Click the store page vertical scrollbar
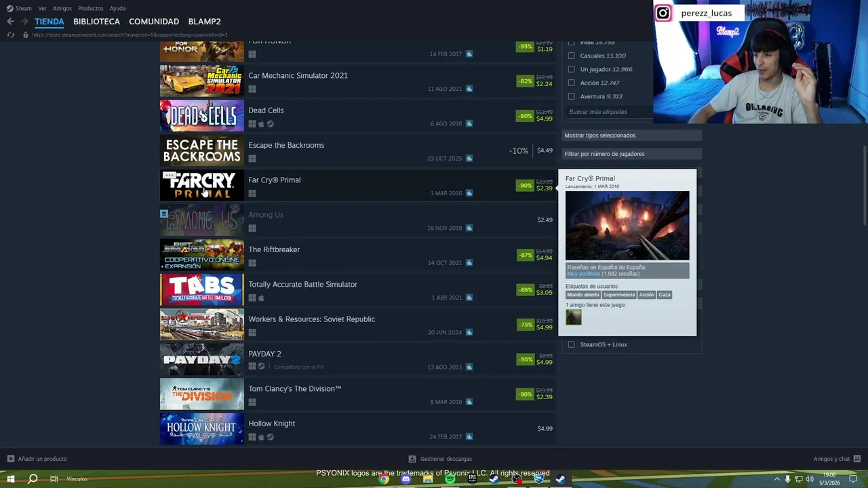Viewport: 868px width, 488px height. tap(864, 186)
